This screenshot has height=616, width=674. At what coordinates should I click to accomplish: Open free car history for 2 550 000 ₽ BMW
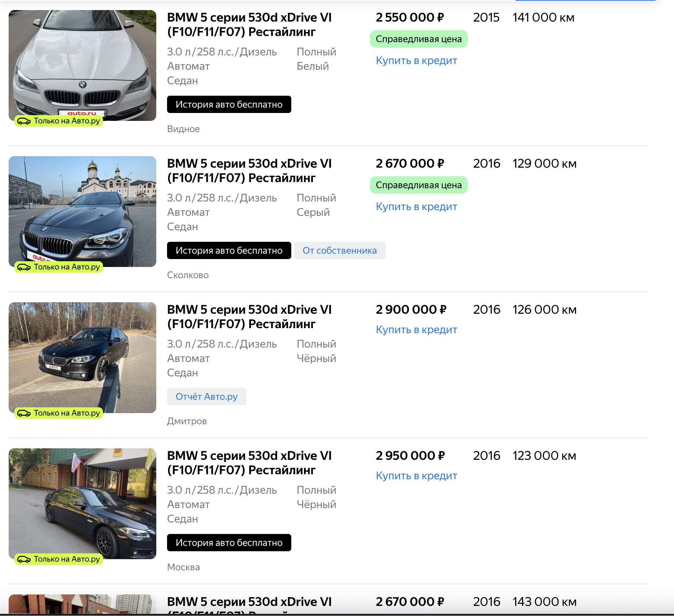tap(229, 104)
